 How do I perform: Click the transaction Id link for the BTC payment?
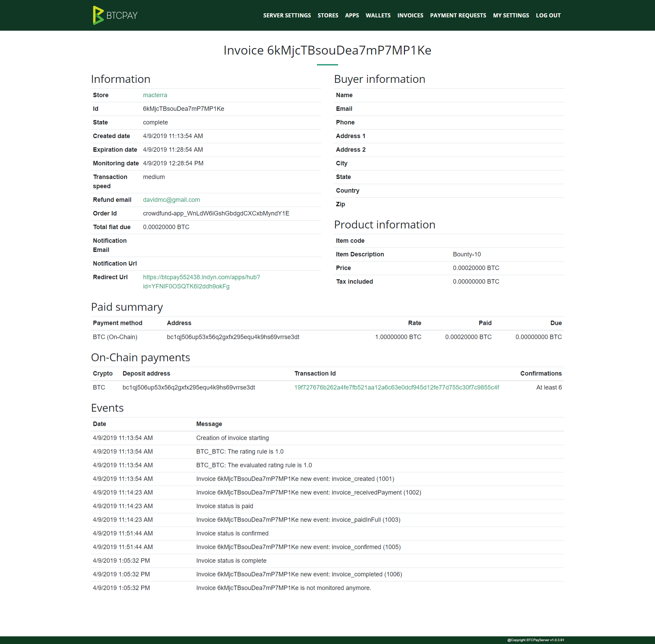(396, 387)
